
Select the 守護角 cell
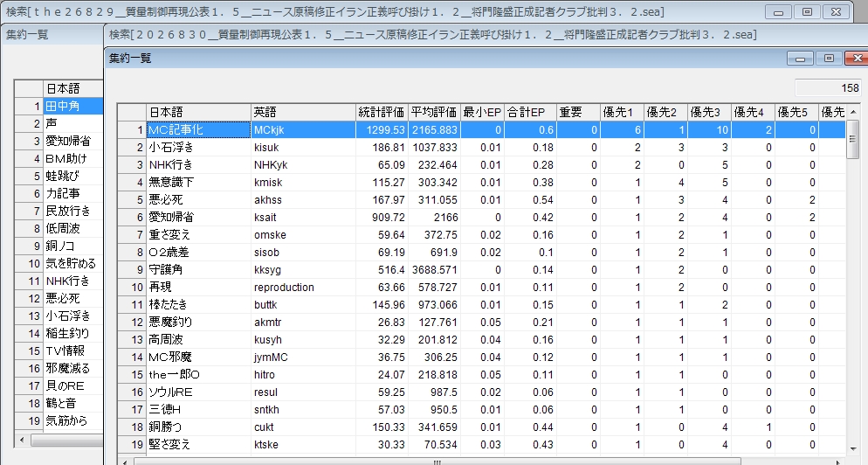(x=198, y=269)
